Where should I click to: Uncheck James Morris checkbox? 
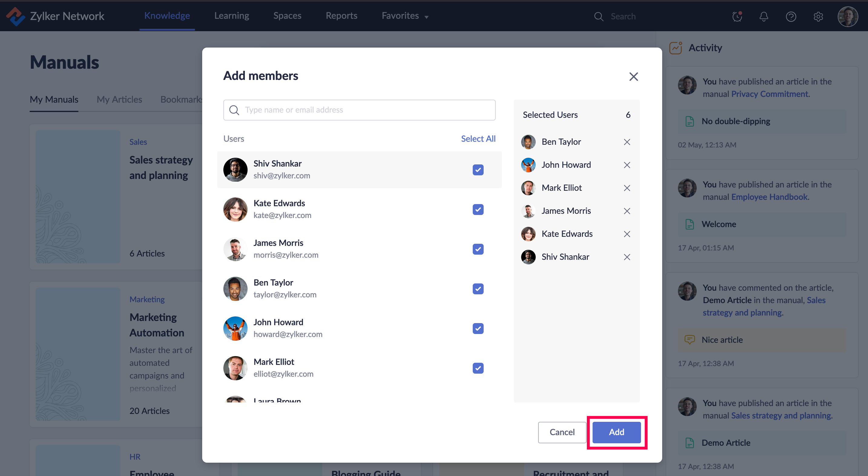(x=478, y=249)
